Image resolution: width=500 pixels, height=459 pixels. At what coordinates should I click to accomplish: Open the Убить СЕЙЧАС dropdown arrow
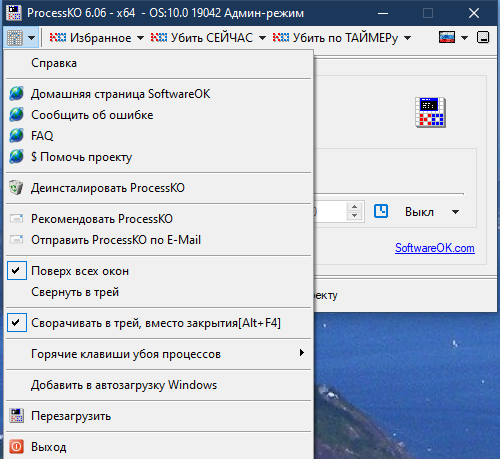click(262, 38)
